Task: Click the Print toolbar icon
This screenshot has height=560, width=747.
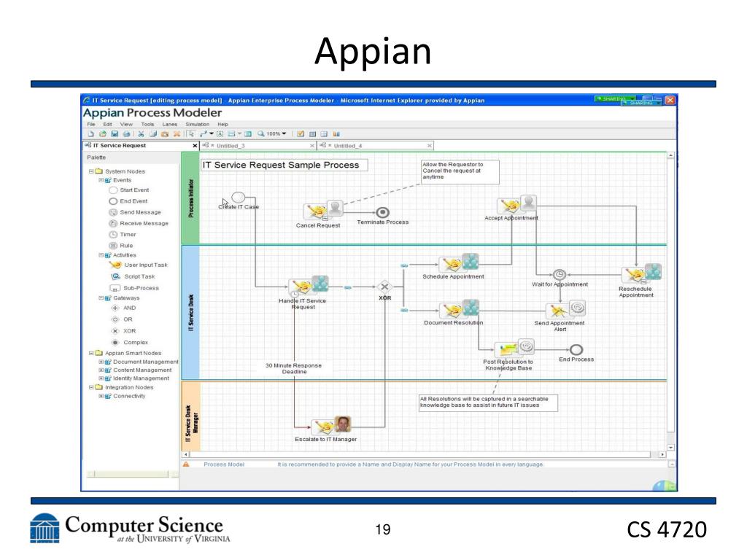Action: pyautogui.click(x=126, y=134)
